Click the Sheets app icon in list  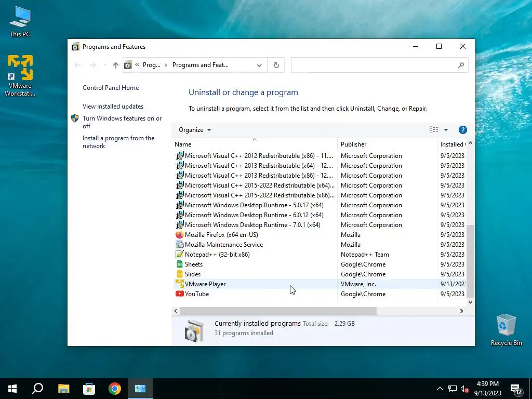pos(179,264)
